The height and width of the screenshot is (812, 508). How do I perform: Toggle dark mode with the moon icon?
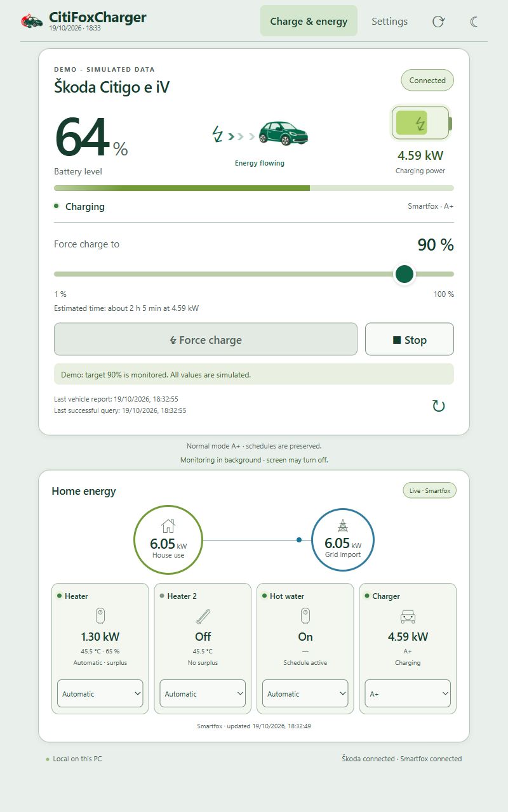coord(474,22)
